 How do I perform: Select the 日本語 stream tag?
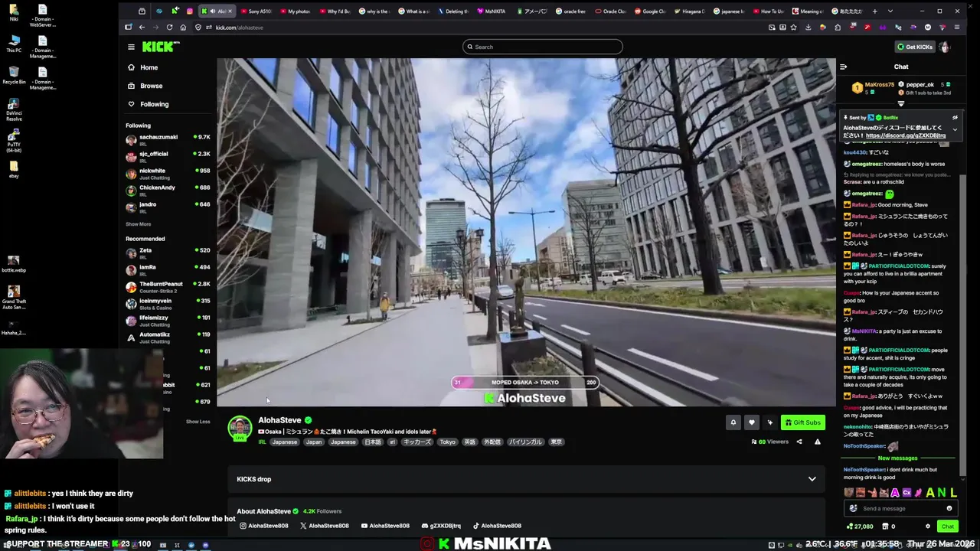pyautogui.click(x=372, y=442)
